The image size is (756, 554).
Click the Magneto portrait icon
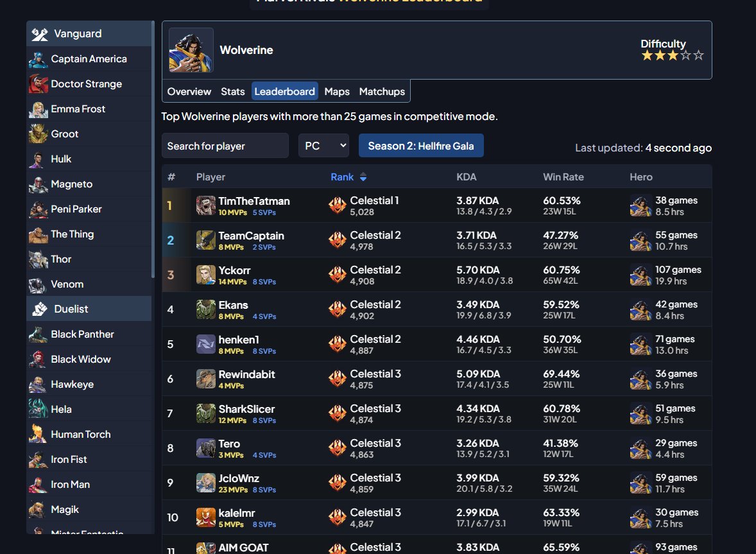pyautogui.click(x=38, y=185)
